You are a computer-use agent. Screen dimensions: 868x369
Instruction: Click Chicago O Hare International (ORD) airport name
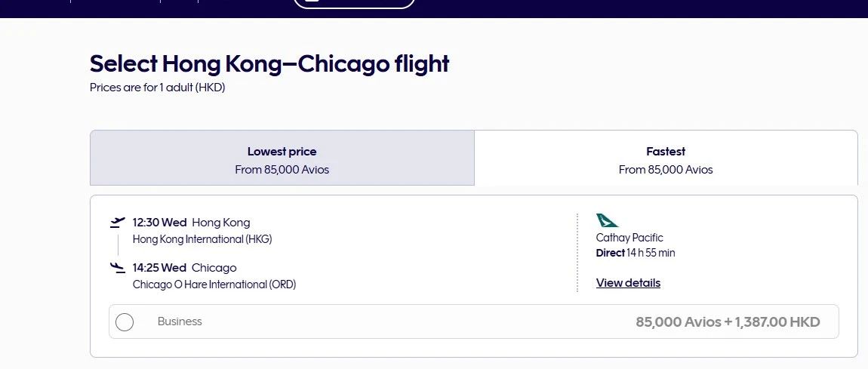[x=214, y=284]
